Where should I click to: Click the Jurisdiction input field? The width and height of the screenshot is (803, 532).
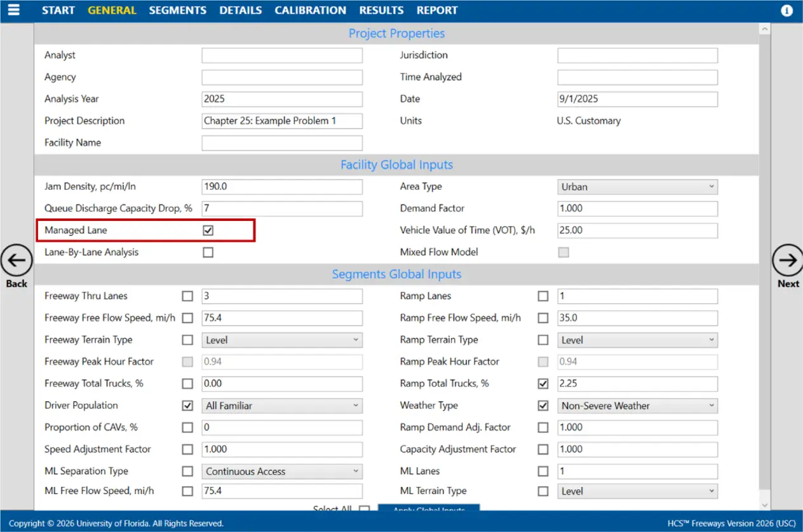[x=637, y=55]
